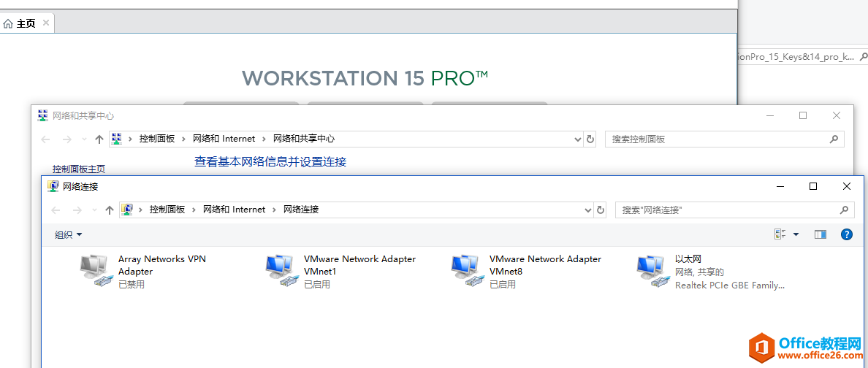
Task: Toggle the preview pane icon
Action: click(x=821, y=234)
